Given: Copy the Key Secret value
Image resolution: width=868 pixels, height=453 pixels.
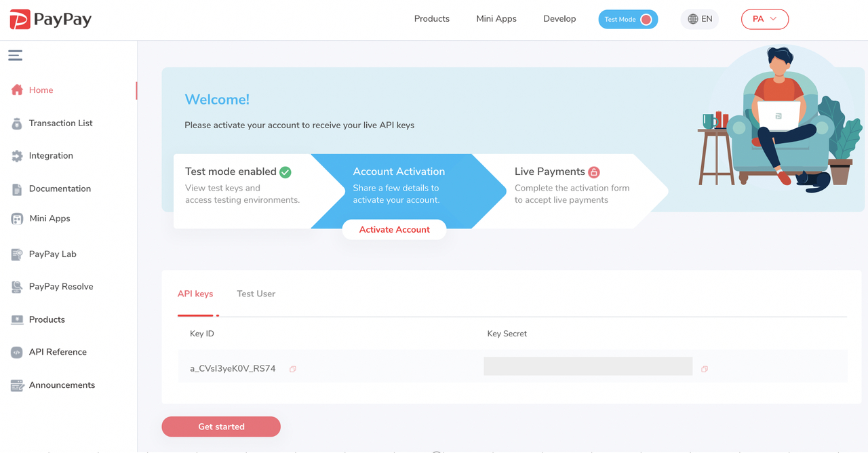Looking at the screenshot, I should [x=705, y=369].
